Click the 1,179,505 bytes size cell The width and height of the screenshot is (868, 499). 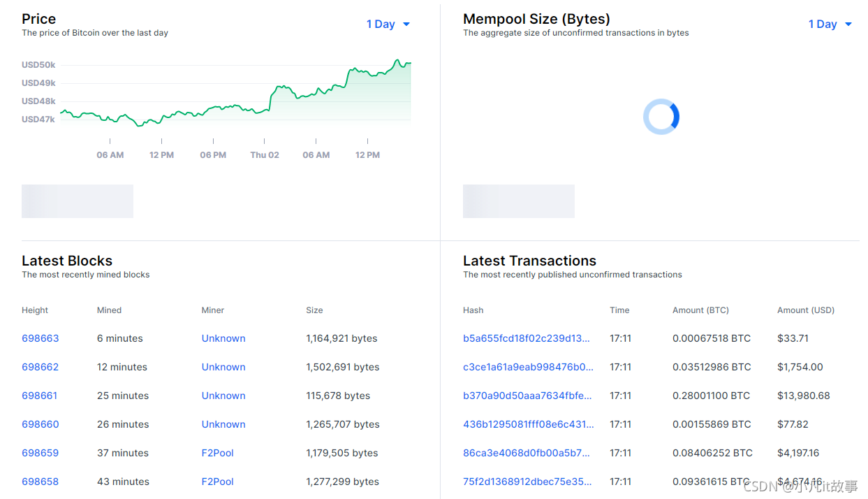point(342,453)
